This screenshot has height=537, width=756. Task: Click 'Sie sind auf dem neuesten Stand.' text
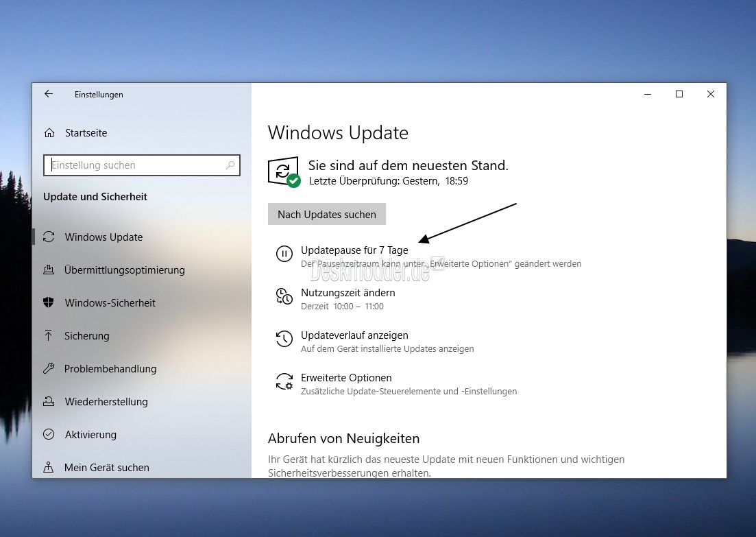409,165
